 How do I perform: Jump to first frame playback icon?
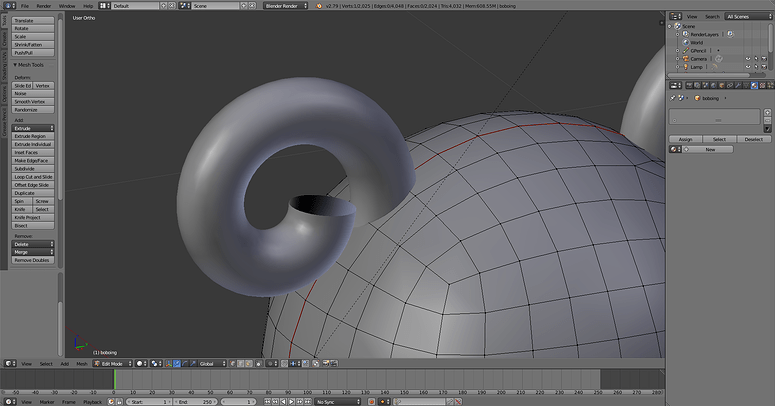[x=267, y=402]
